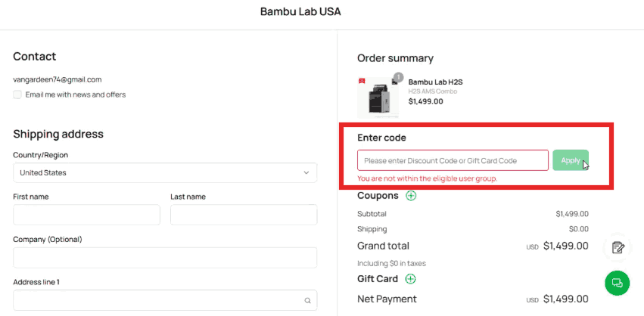Expand the Coupons plus icon
The width and height of the screenshot is (644, 316).
coord(411,196)
